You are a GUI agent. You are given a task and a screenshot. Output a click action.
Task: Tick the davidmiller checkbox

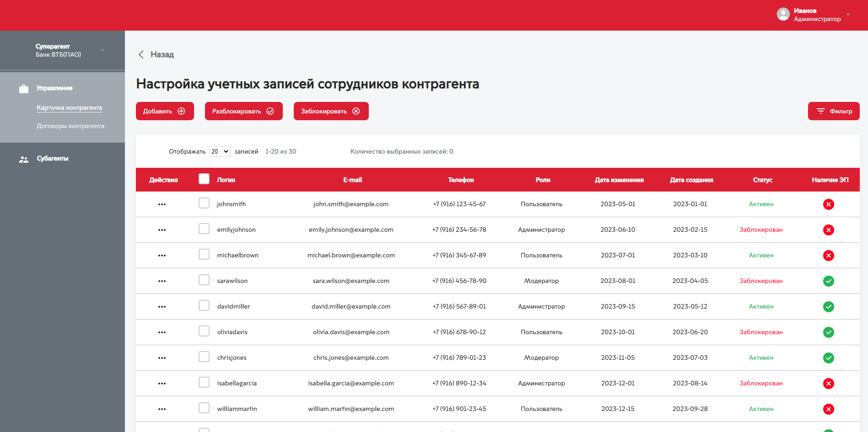(204, 305)
